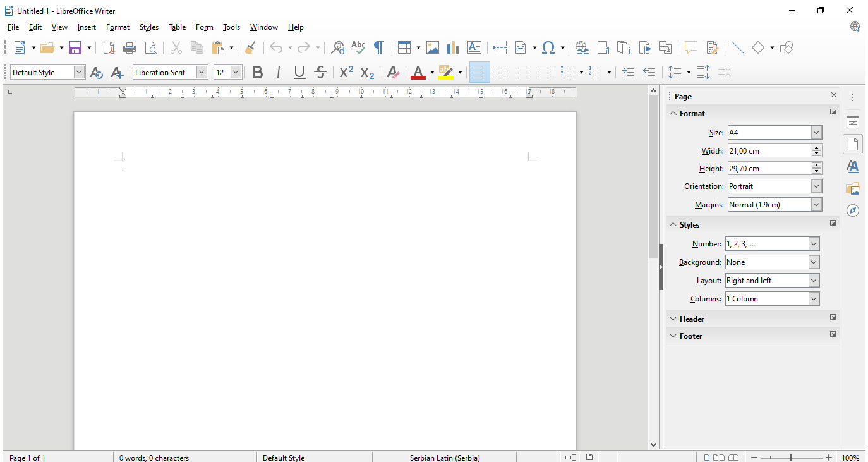Toggle Bold formatting
The width and height of the screenshot is (868, 462).
257,73
